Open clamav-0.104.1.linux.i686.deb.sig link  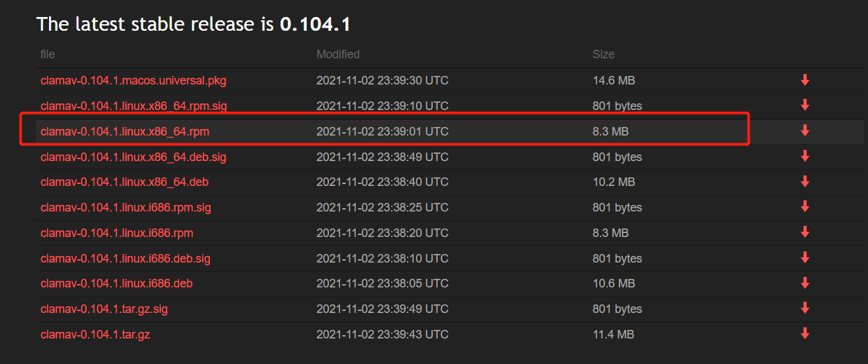(x=126, y=259)
